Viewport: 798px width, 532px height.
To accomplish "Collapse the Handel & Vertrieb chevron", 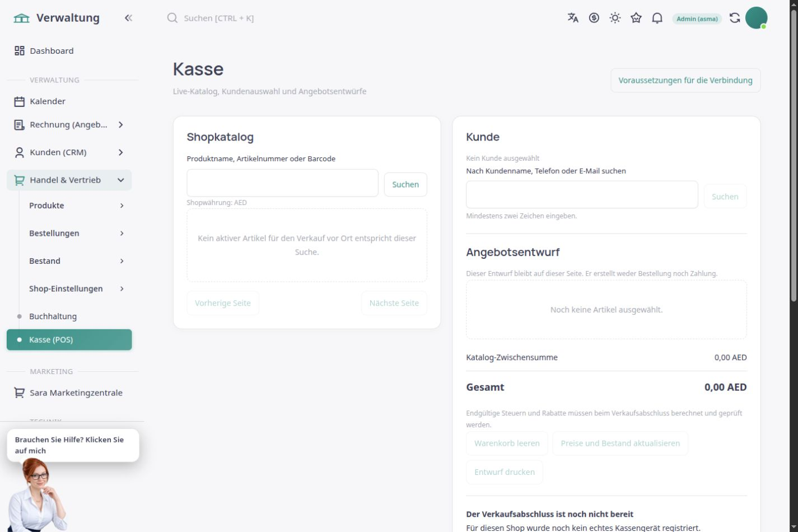I will (121, 180).
